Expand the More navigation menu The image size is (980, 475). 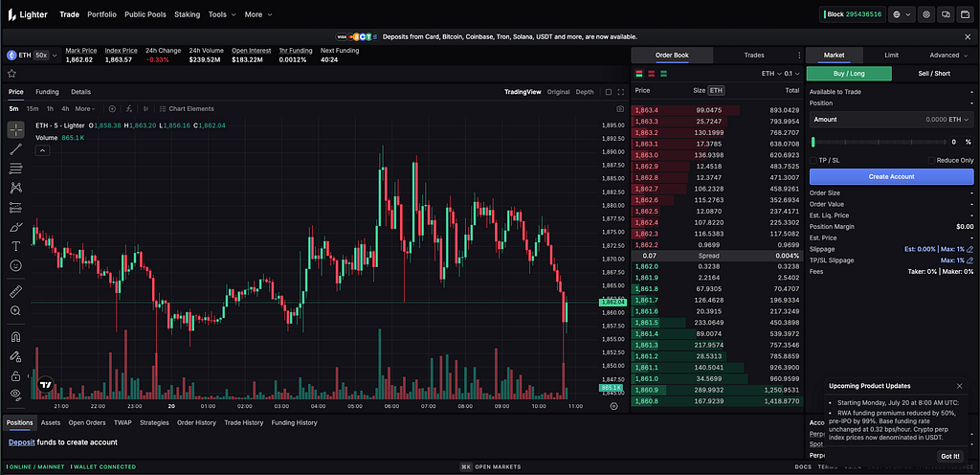click(x=258, y=13)
